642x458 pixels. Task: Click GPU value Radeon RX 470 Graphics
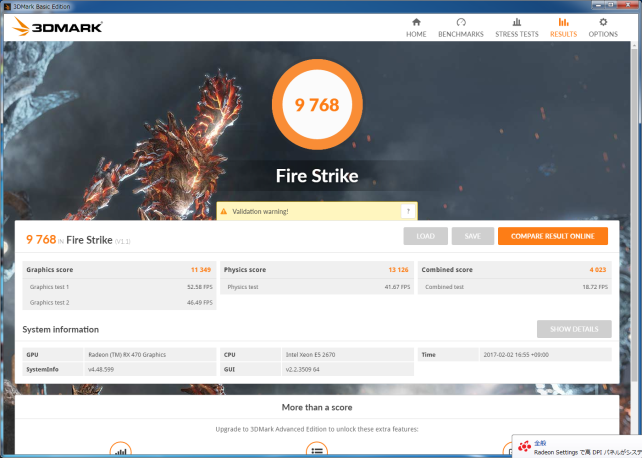click(x=127, y=355)
